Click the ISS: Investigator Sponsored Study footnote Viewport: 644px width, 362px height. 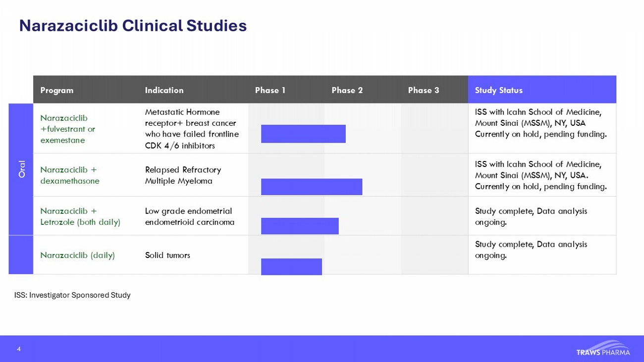coord(72,295)
